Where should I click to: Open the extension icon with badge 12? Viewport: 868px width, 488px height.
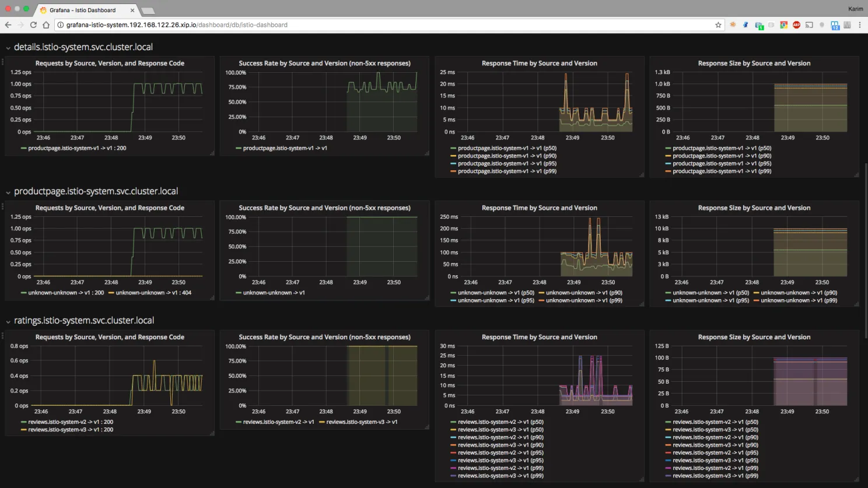click(835, 26)
